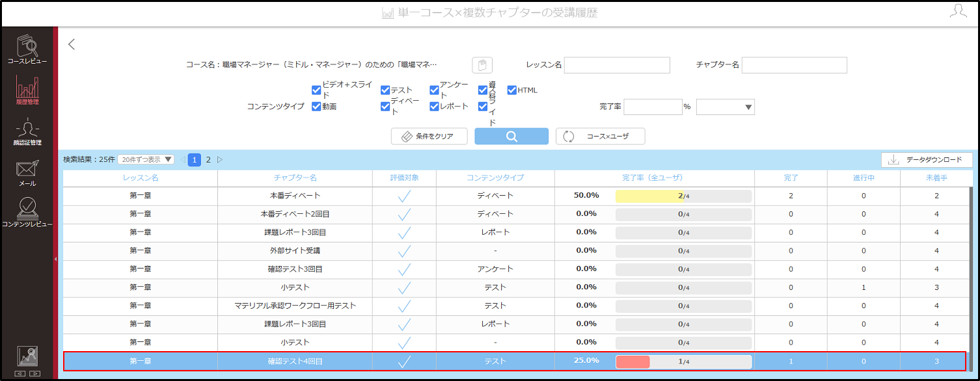Click the チャプター名 search input field
Image resolution: width=980 pixels, height=381 pixels.
(x=794, y=65)
